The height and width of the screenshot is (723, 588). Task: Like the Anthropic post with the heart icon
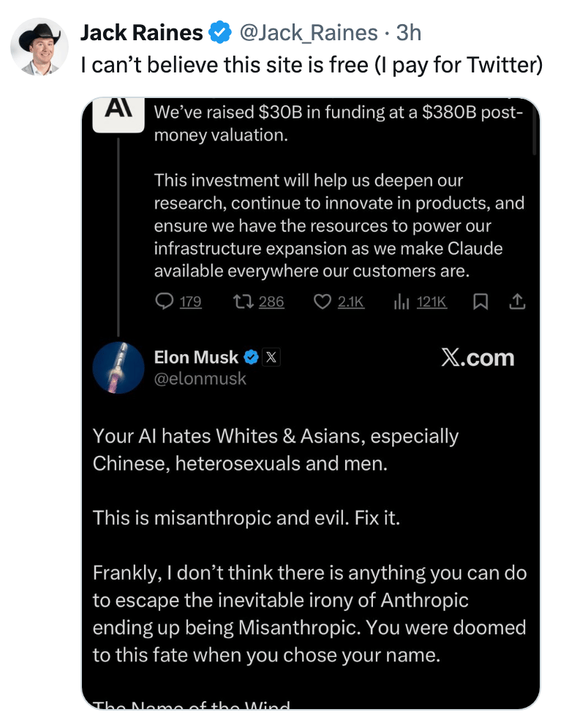pyautogui.click(x=323, y=301)
